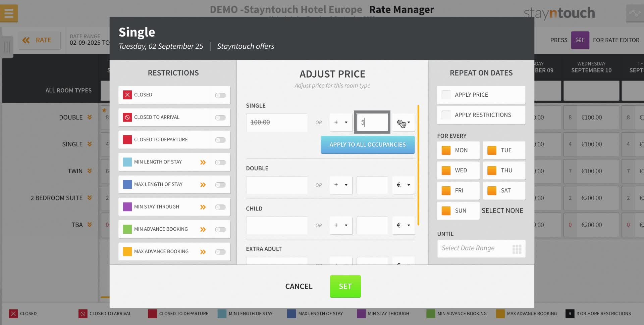Screen dimensions: 644x325
Task: Toggle the Min Advance Booking switch
Action: tap(220, 230)
